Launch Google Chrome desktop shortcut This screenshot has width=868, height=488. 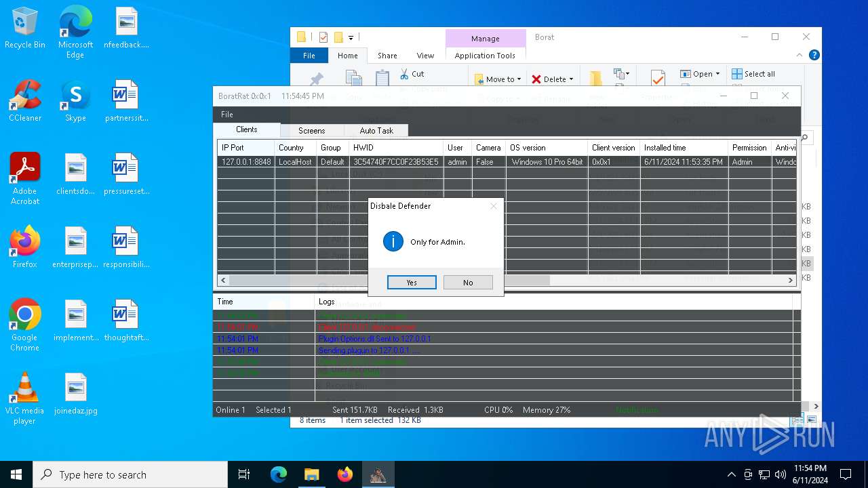tap(25, 326)
